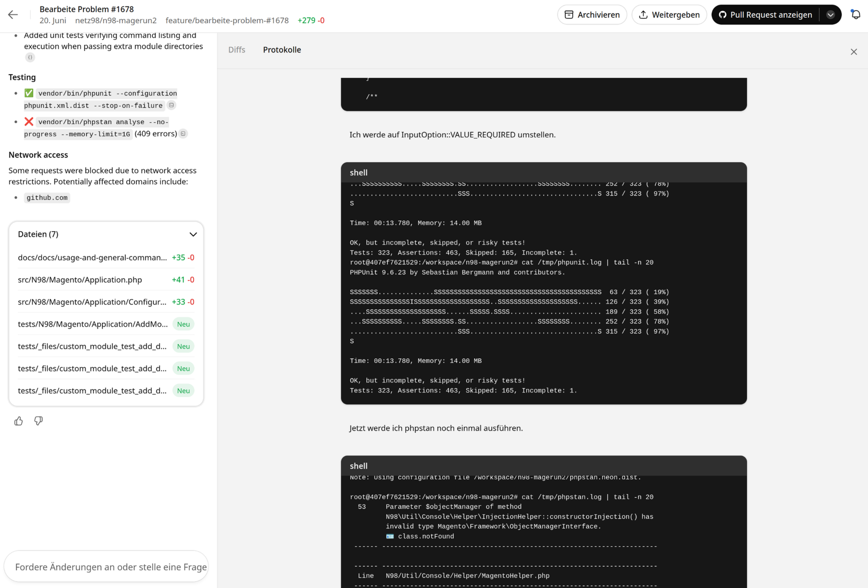Switch to the Diffs tab
Viewport: 868px width, 588px height.
[x=237, y=50]
